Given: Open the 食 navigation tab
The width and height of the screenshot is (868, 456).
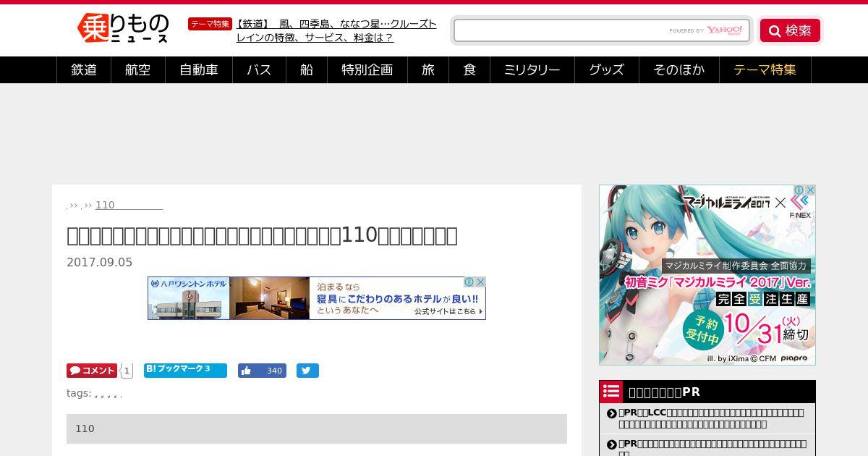Looking at the screenshot, I should coord(469,69).
